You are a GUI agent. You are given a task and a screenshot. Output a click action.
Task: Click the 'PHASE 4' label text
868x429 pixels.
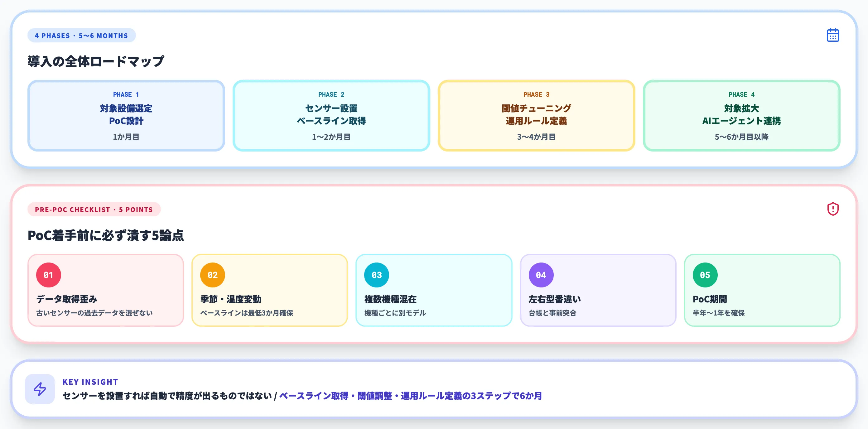tap(741, 94)
